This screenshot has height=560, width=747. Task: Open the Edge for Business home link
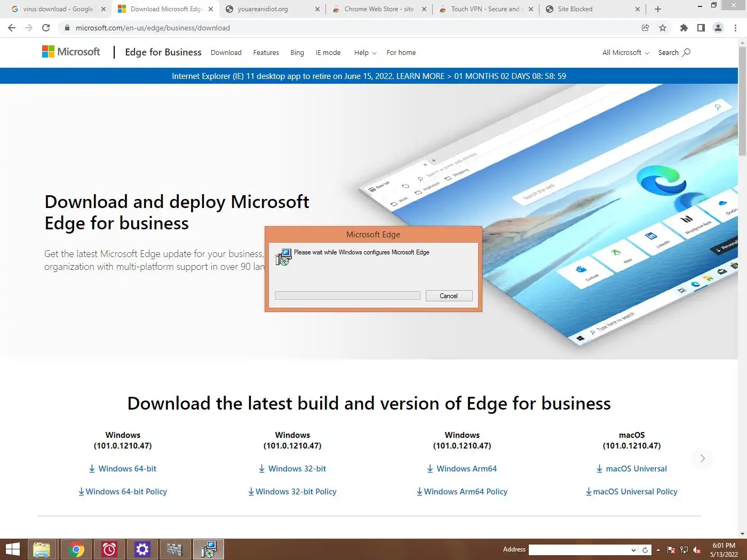163,52
